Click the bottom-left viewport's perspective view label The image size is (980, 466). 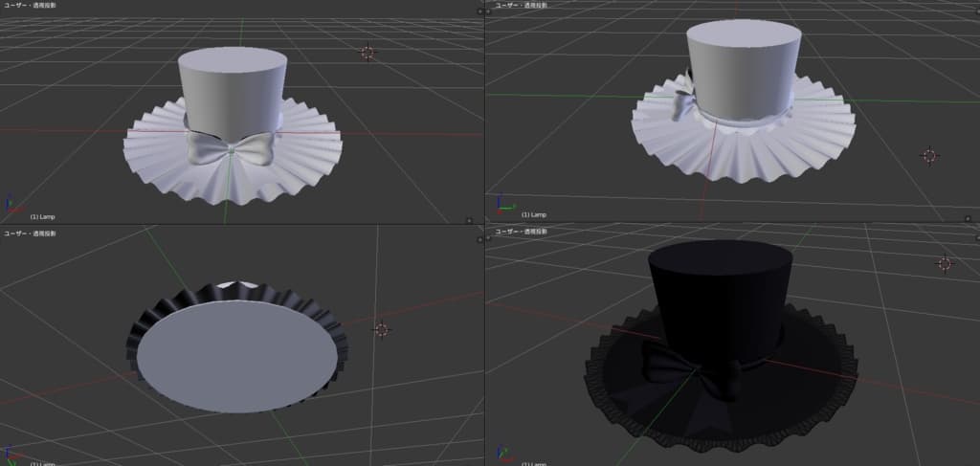[x=30, y=233]
